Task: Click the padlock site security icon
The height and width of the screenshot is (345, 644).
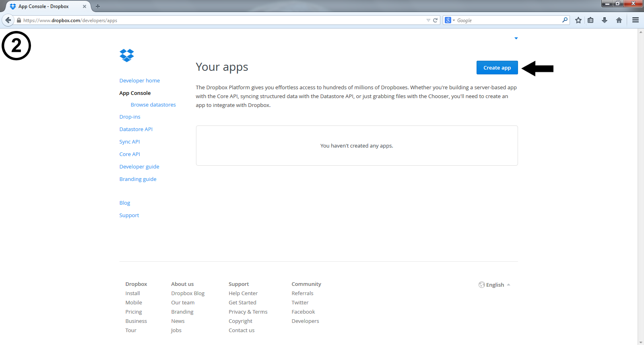Action: (x=19, y=20)
